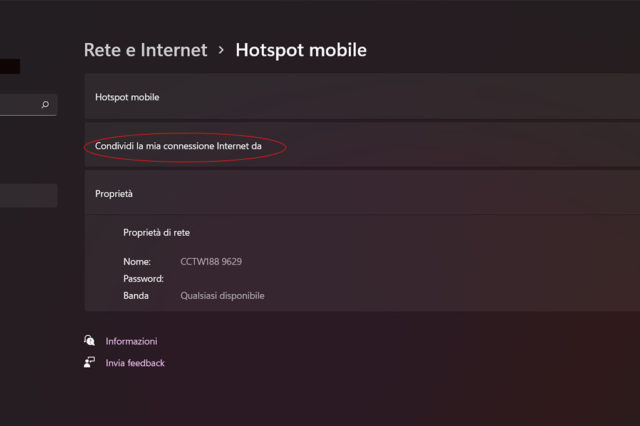Image resolution: width=640 pixels, height=426 pixels.
Task: Click the Invia feedback person icon
Action: [x=90, y=362]
